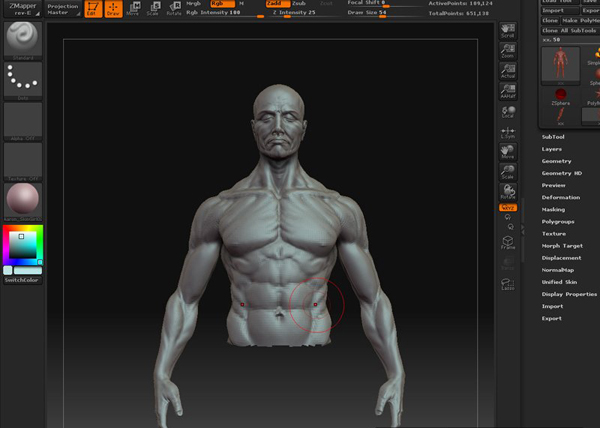This screenshot has height=428, width=600.
Task: Enable Y-axis rotation mode icon
Action: pyautogui.click(x=508, y=217)
